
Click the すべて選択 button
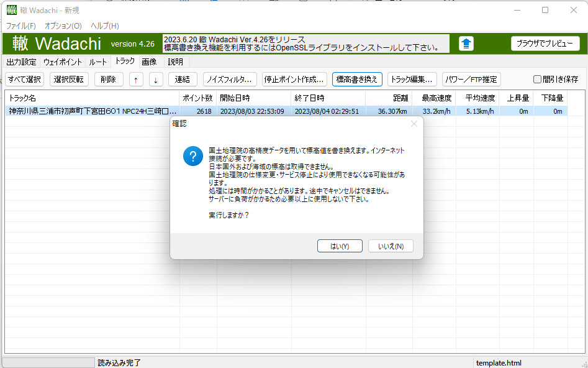[24, 79]
